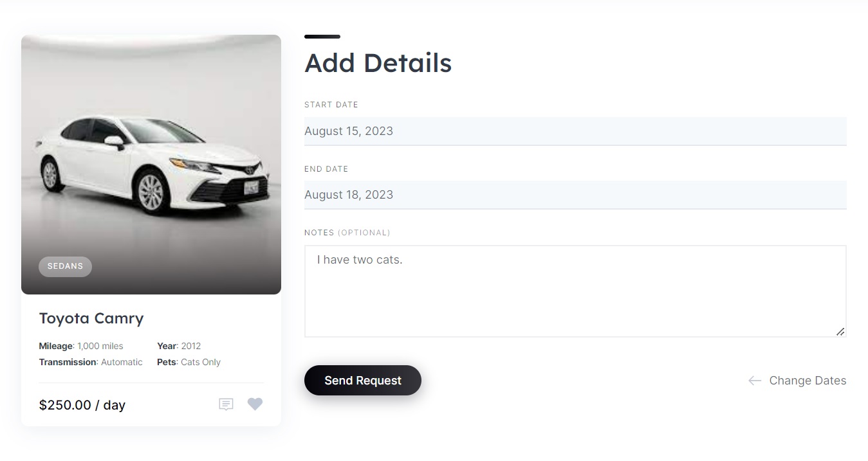Click the Add Details heading
Viewport: 868px width, 461px height.
click(378, 63)
